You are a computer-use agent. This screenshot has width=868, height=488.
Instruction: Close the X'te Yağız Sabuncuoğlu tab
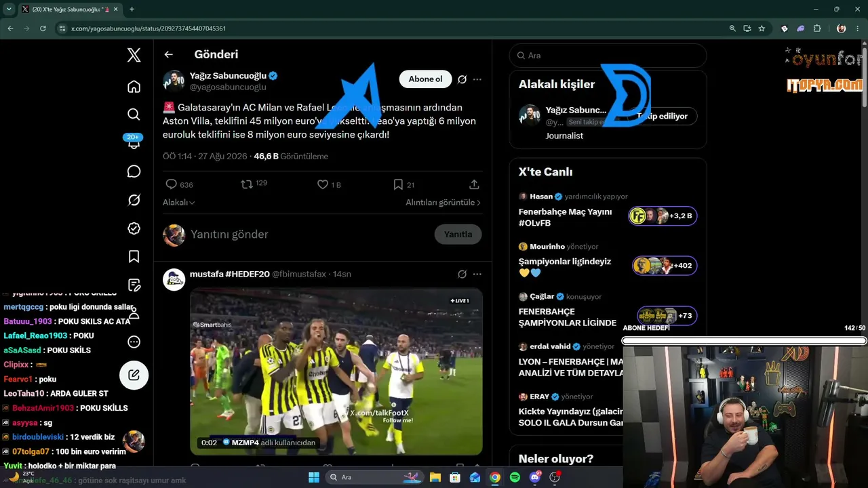[x=115, y=9]
